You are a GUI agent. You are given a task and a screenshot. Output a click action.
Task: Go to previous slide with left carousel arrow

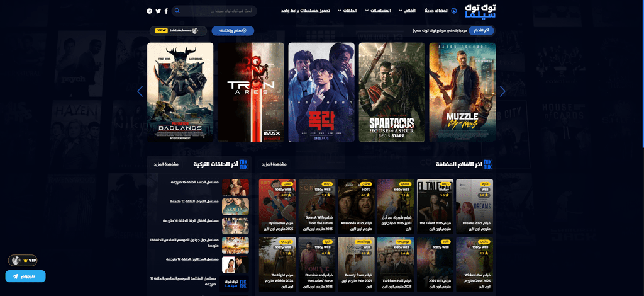[140, 91]
